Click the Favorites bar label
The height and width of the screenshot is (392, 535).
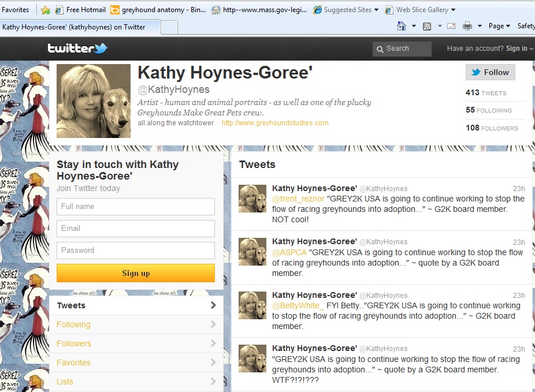pos(15,10)
